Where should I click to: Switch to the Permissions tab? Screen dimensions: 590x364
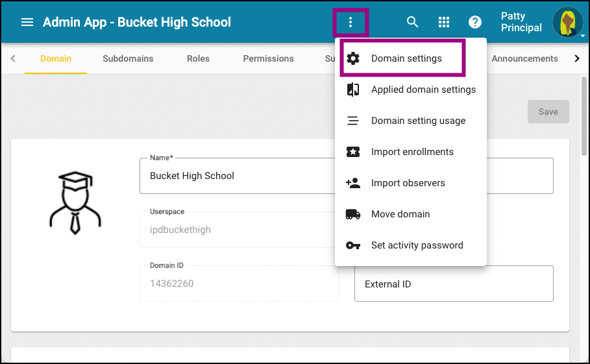[268, 58]
